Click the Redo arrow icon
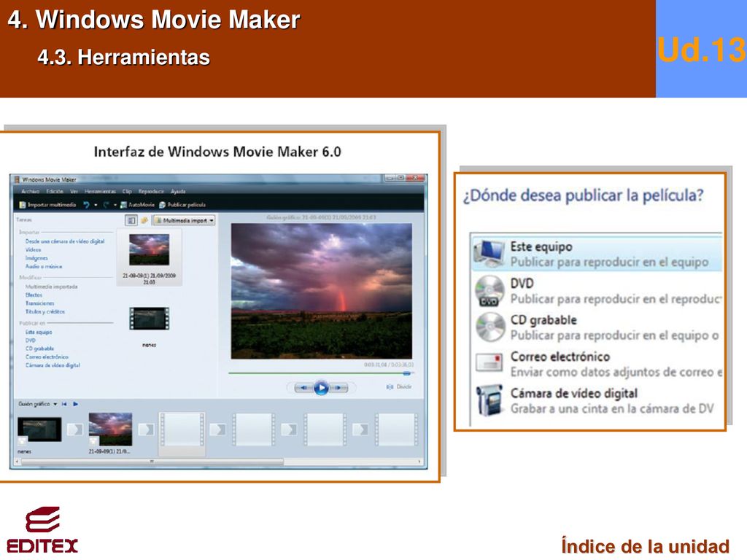The image size is (747, 560). pyautogui.click(x=106, y=205)
